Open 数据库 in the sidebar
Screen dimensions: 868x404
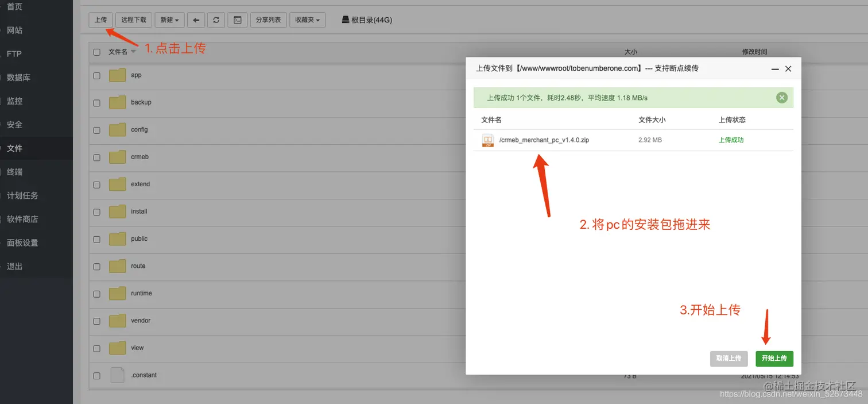tap(18, 77)
